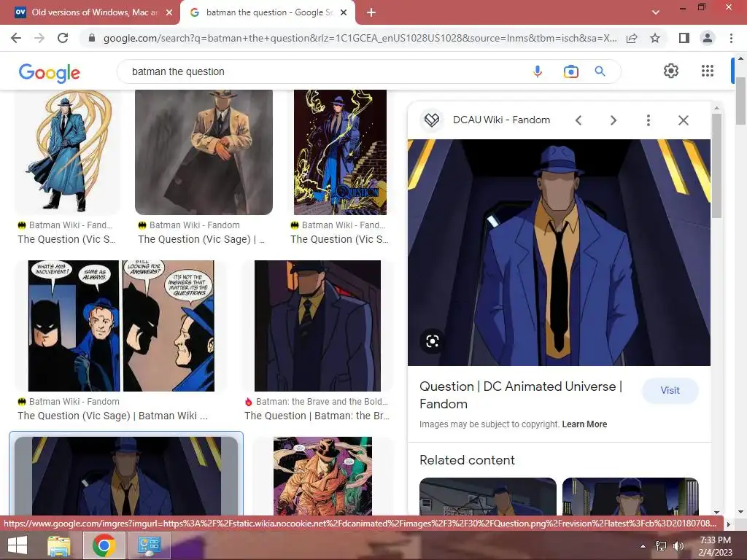Toggle the browser side panel

684,38
